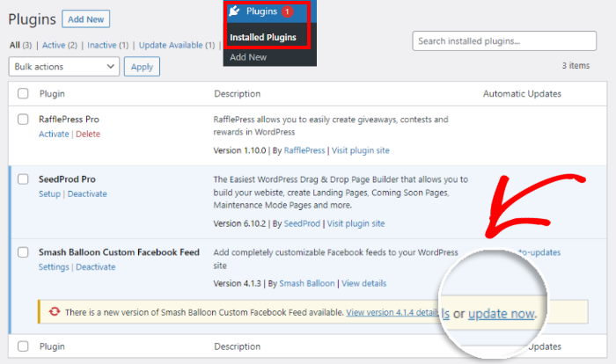Deactivate Smash Balloon Custom Facebook Feed
The image size is (616, 364).
coord(95,267)
